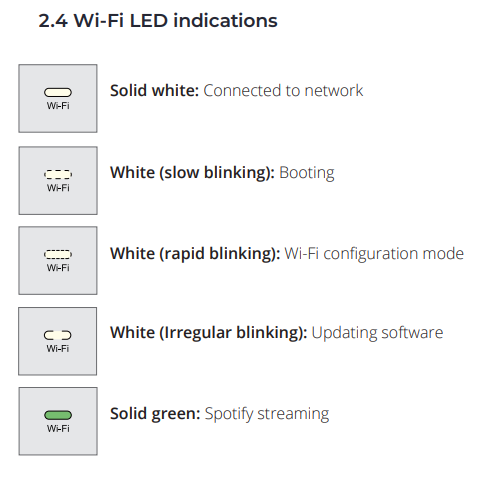490x489 pixels.
Task: Click the '2.4 Wi-Fi LED indications' heading
Action: (158, 21)
